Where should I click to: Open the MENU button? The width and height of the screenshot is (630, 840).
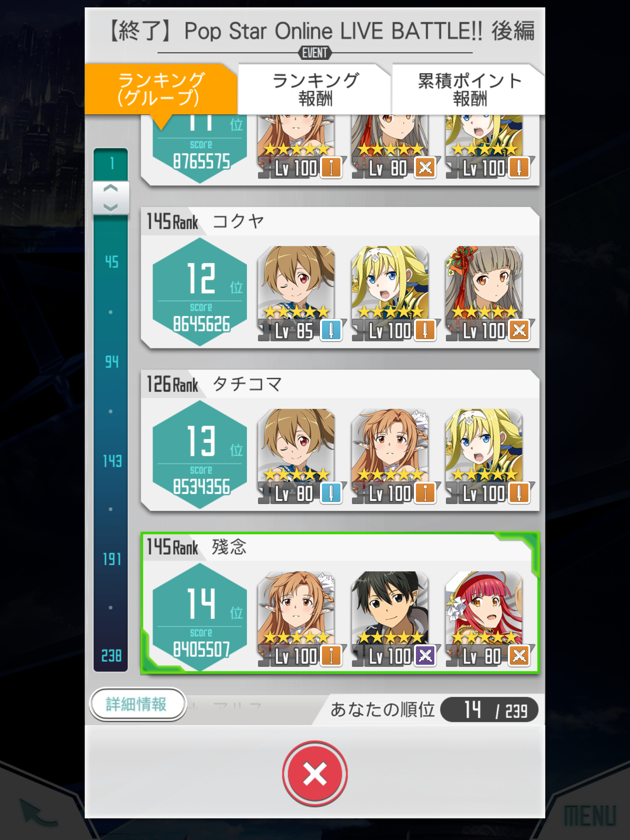click(590, 816)
